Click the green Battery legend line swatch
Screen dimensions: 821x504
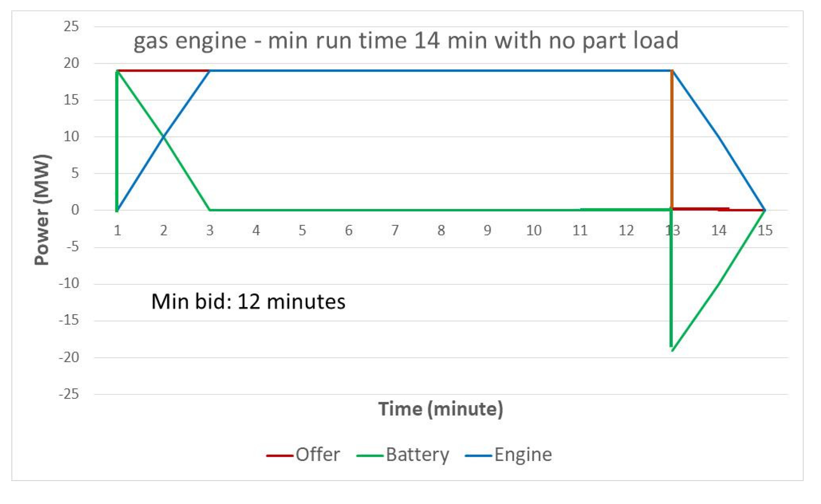pos(369,455)
